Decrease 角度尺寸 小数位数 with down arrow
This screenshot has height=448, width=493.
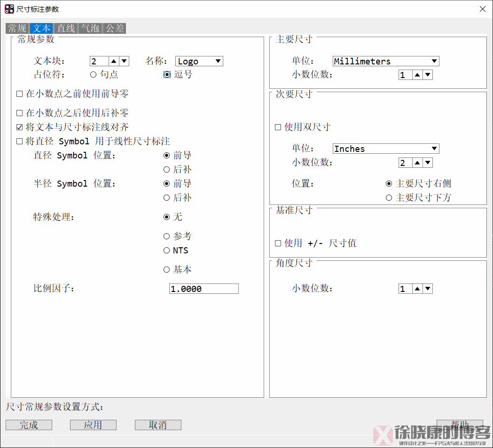coord(427,289)
